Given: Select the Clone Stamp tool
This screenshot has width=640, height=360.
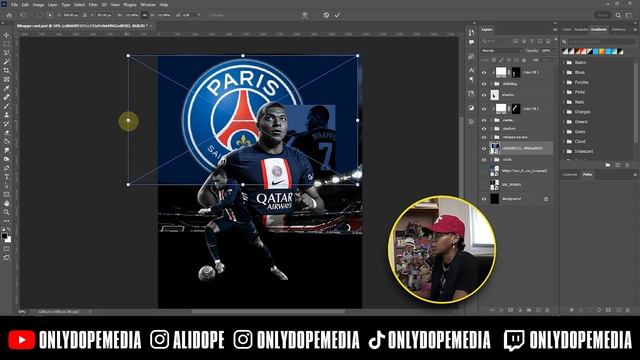Looking at the screenshot, I should tap(7, 115).
